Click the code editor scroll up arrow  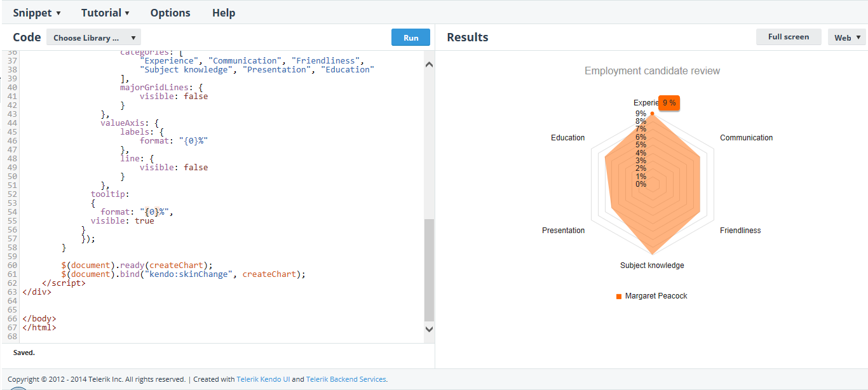429,64
